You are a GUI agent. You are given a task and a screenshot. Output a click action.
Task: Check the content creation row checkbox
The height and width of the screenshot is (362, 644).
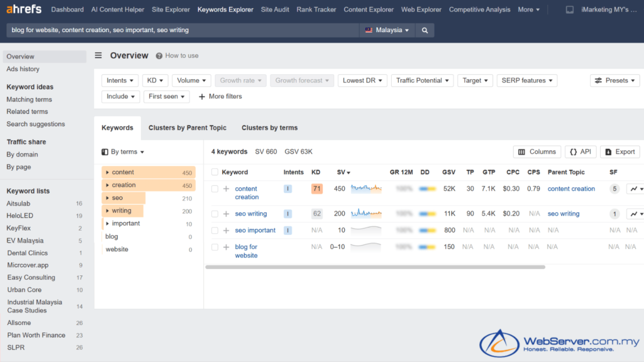(214, 189)
